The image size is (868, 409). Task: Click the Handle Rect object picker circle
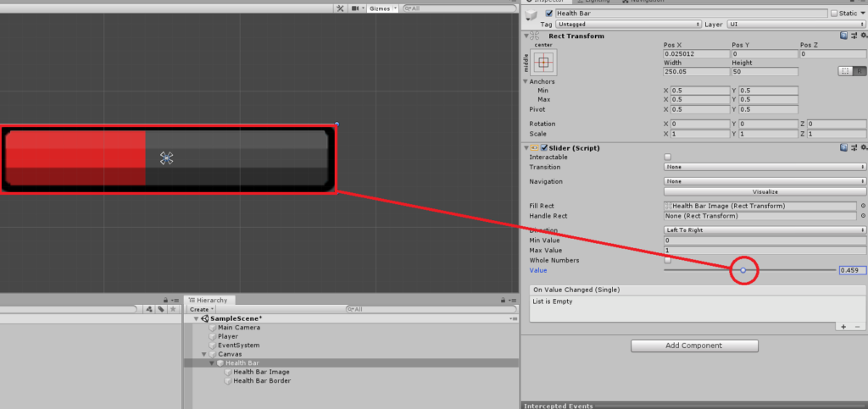[x=863, y=216]
